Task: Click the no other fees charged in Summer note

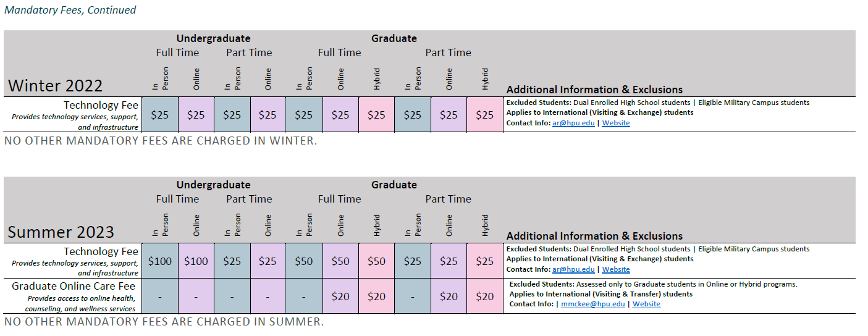Action: [x=164, y=322]
